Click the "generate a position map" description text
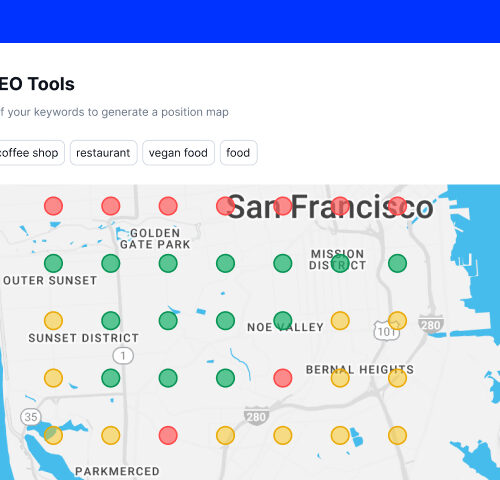 tap(165, 112)
